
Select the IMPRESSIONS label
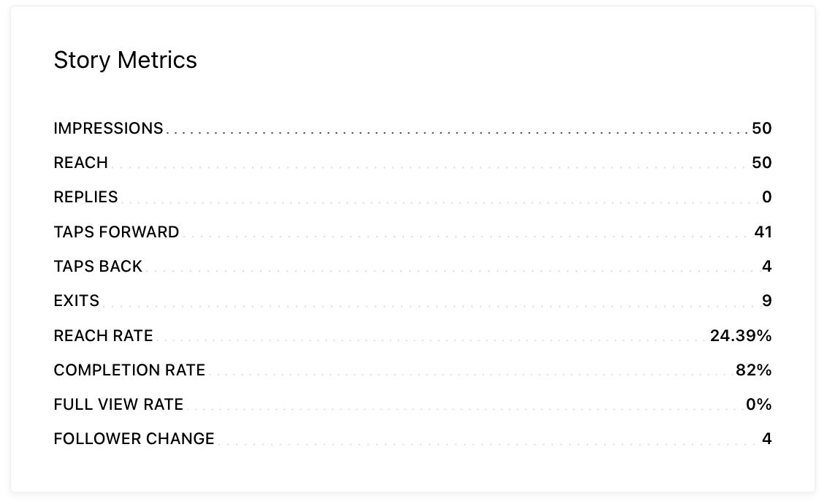[108, 128]
